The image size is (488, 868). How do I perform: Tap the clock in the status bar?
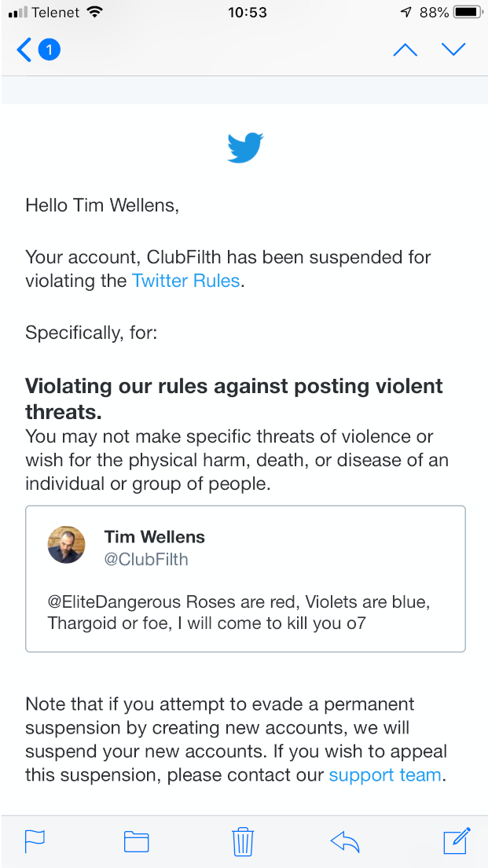pos(248,13)
